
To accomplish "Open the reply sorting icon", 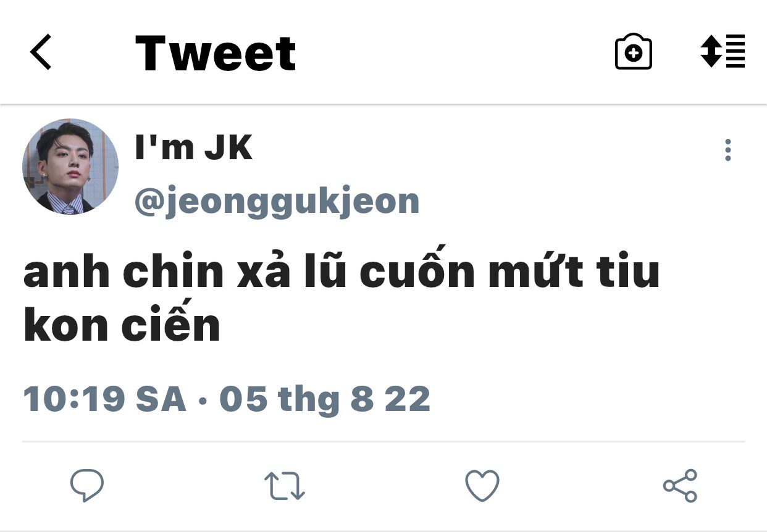I will pyautogui.click(x=723, y=51).
